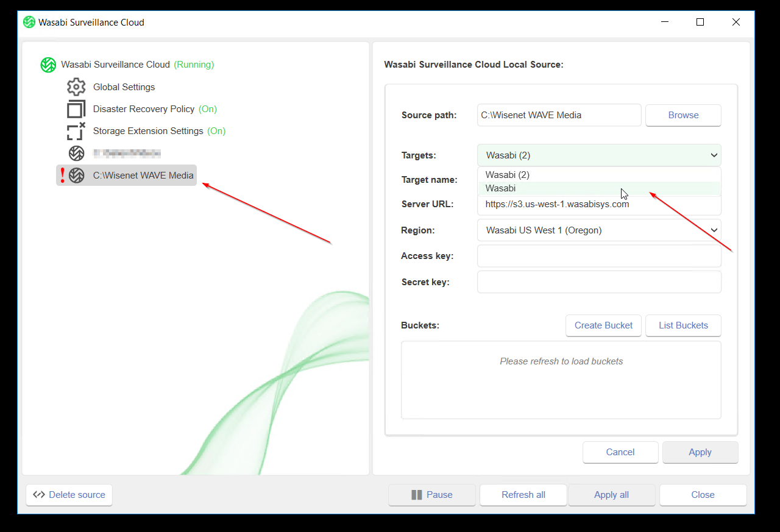Open Global Settings
The image size is (780, 532).
pyautogui.click(x=111, y=87)
